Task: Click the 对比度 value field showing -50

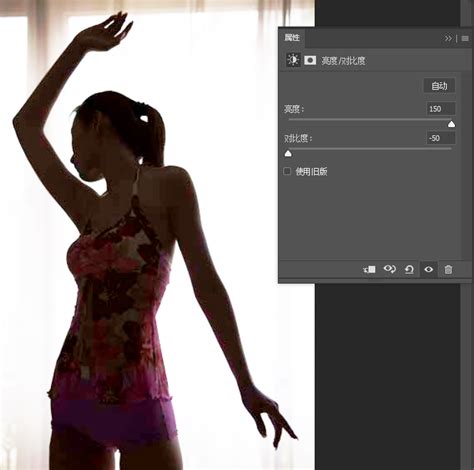Action: pos(441,138)
